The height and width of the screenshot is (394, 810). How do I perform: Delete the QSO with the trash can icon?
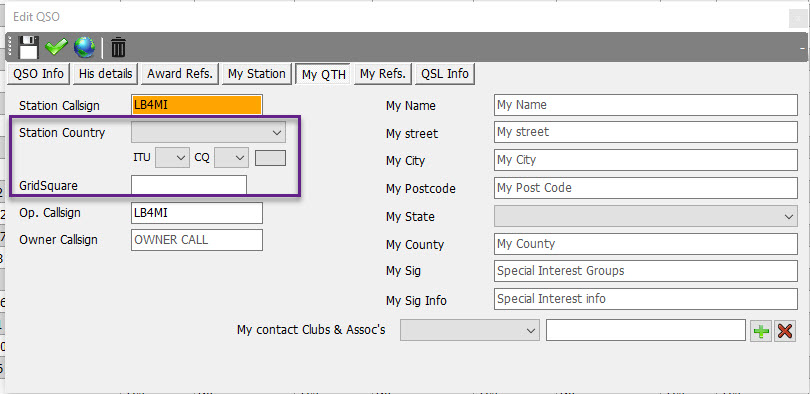(x=118, y=47)
